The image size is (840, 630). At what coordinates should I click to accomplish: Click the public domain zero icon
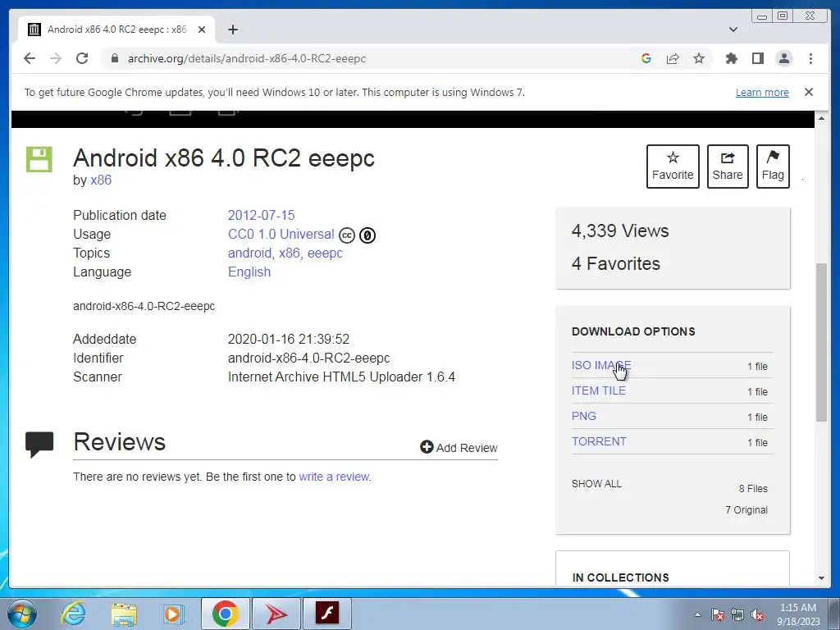pos(367,235)
